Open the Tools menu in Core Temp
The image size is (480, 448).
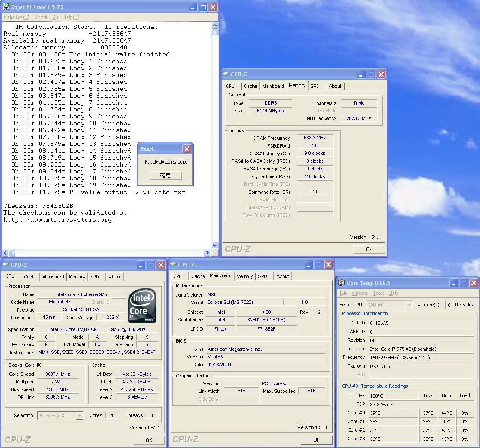click(x=378, y=293)
